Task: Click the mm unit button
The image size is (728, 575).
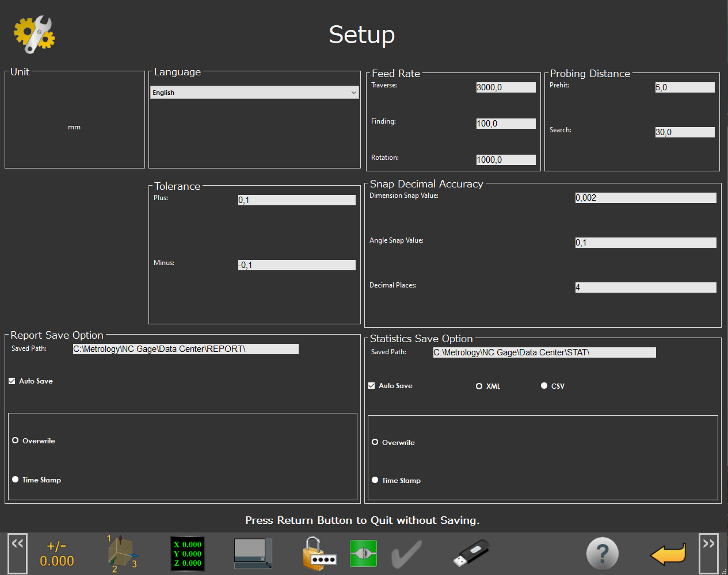Action: click(x=74, y=127)
